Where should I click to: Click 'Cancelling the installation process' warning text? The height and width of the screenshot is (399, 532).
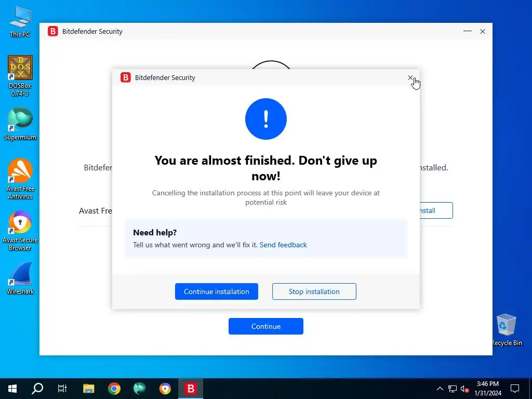point(266,197)
